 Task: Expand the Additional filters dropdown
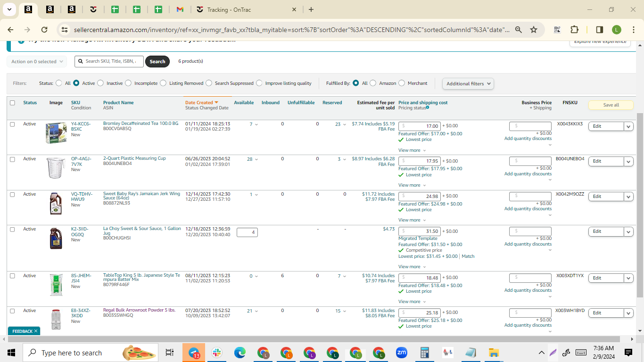(x=468, y=83)
